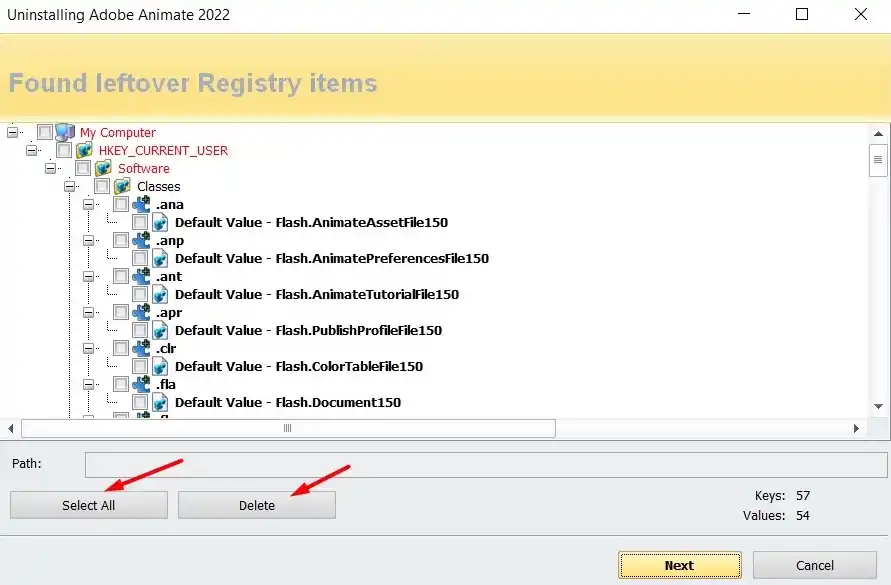Viewport: 891px width, 585px height.
Task: Collapse the Software node
Action: pyautogui.click(x=51, y=168)
